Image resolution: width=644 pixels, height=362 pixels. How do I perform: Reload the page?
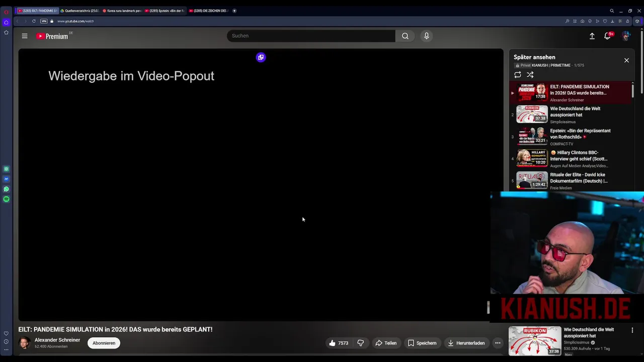34,21
